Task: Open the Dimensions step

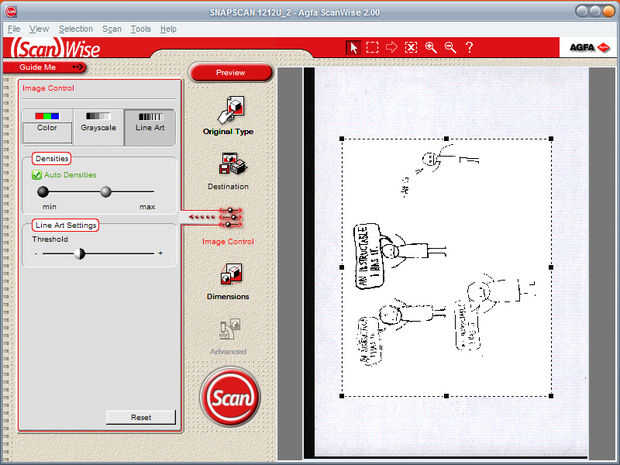Action: pos(228,281)
